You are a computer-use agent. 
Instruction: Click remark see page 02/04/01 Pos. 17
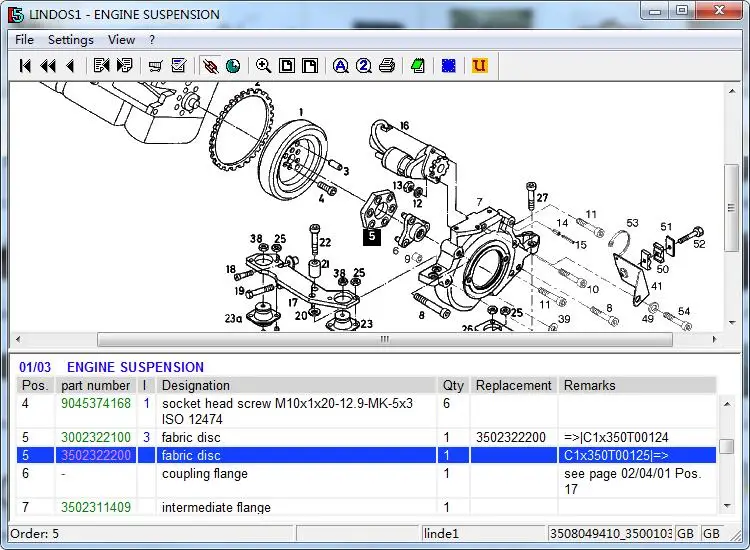point(632,481)
